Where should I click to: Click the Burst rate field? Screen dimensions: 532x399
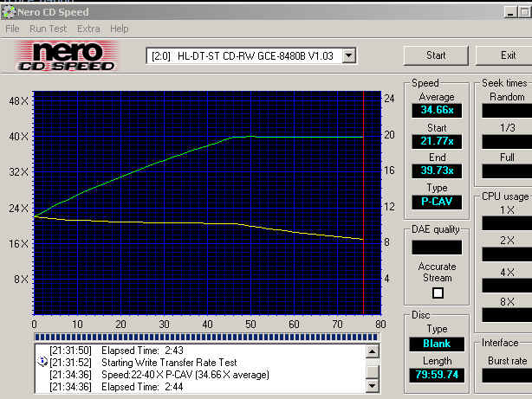(507, 376)
